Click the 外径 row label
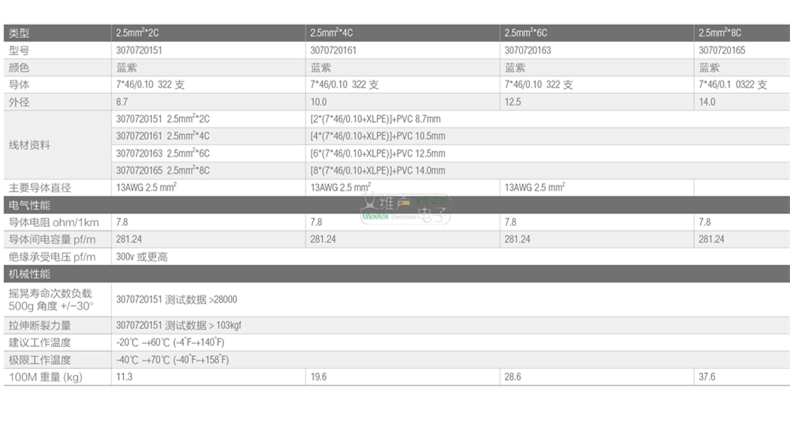The width and height of the screenshot is (790, 423). point(19,102)
